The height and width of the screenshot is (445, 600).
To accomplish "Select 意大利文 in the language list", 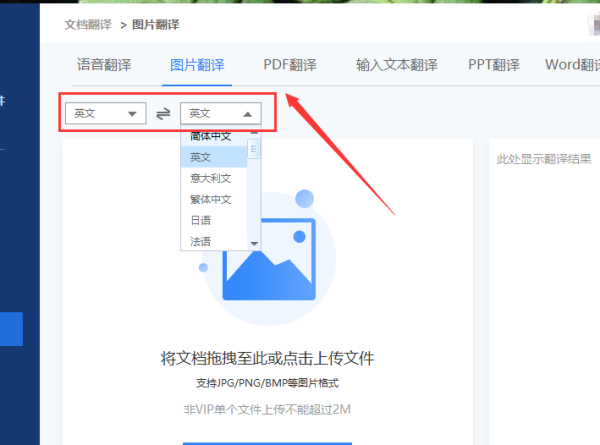I will [x=211, y=178].
